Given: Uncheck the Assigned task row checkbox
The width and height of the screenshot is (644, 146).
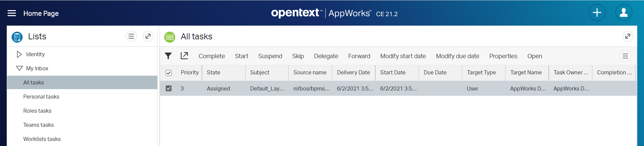Looking at the screenshot, I should [169, 88].
